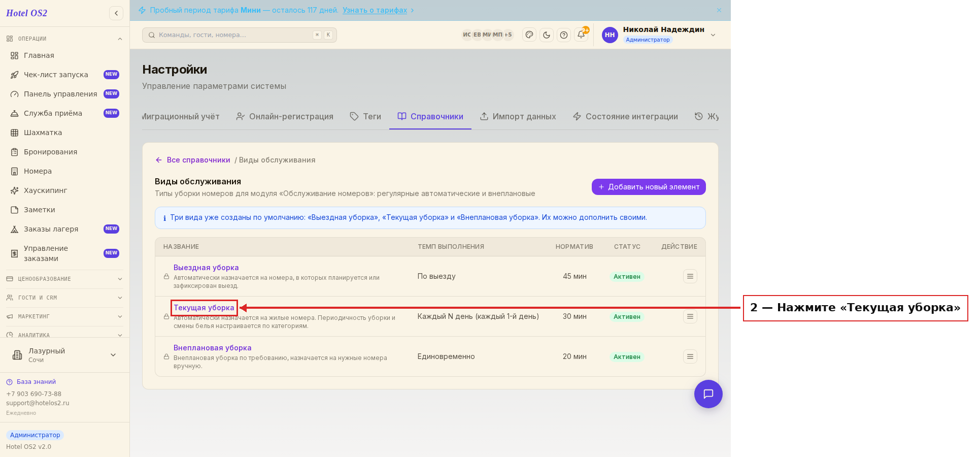This screenshot has height=457, width=980.
Task: Select the Справочники tab
Action: (x=430, y=116)
